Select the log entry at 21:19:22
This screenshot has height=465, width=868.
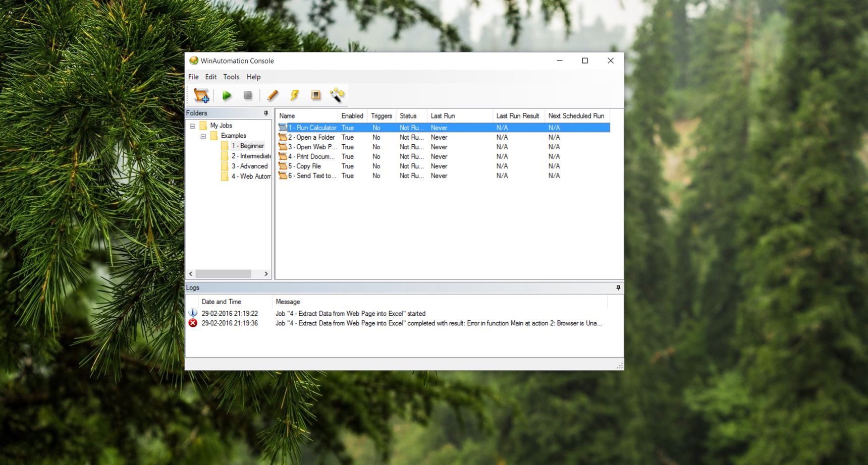(x=399, y=313)
